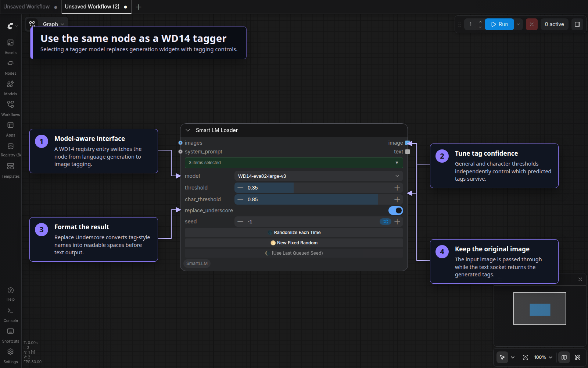Screen dimensions: 588x368
Task: Adjust the char_threshold 0.85 slider
Action: (x=319, y=199)
